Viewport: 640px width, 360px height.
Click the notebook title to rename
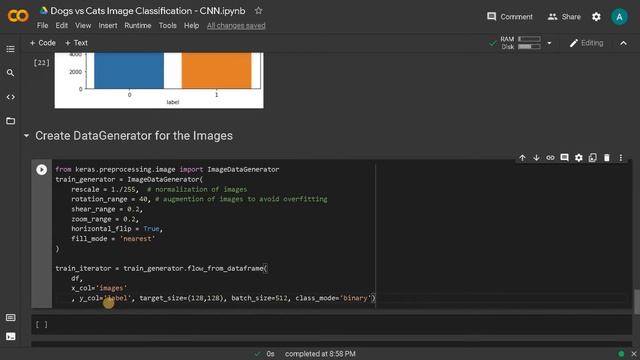click(x=148, y=11)
